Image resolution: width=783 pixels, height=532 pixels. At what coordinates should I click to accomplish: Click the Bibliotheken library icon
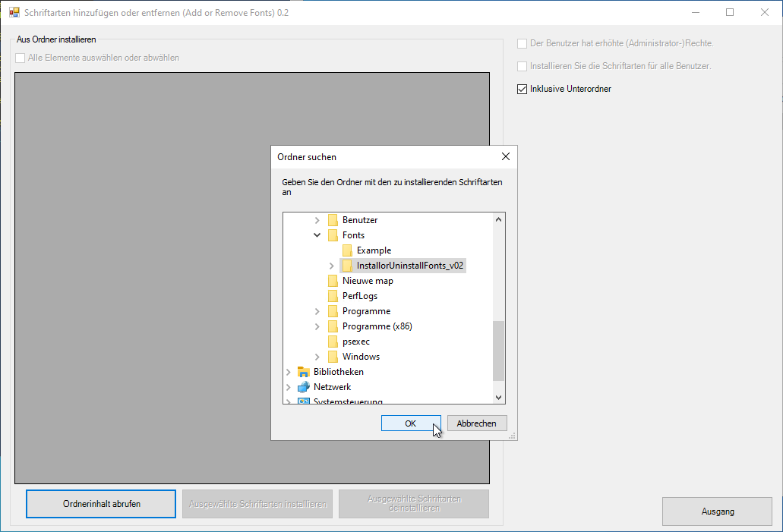(x=304, y=372)
